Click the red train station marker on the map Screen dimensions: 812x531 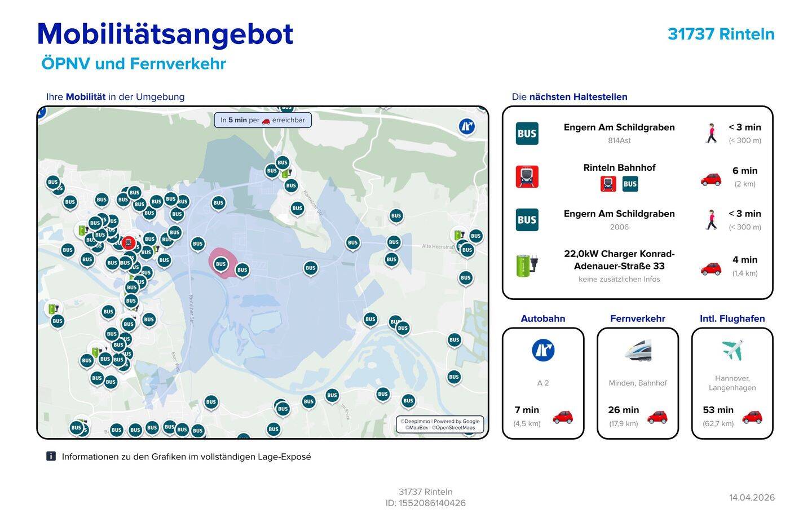129,243
